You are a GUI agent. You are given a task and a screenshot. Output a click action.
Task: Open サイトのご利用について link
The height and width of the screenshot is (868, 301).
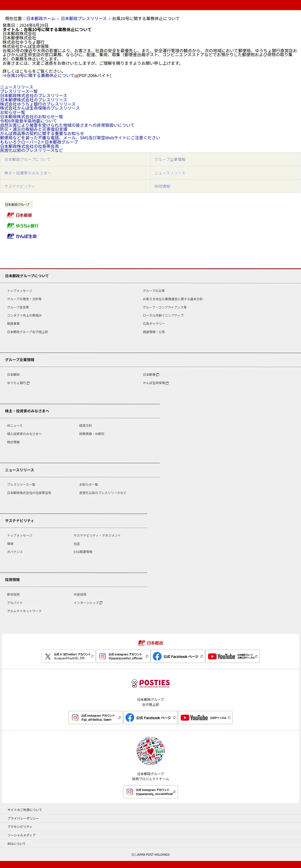click(25, 810)
